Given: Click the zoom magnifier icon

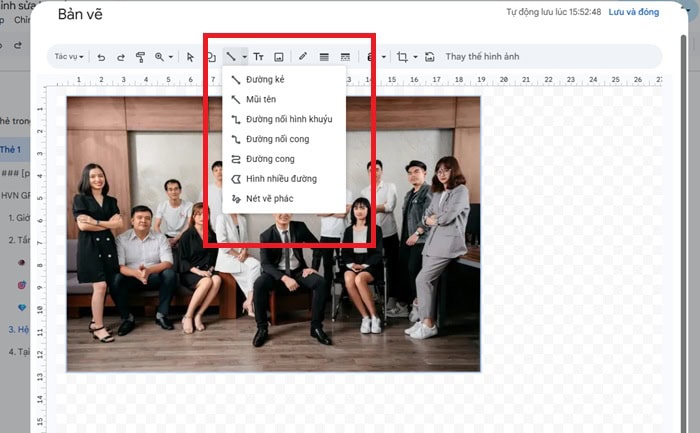Looking at the screenshot, I should point(159,57).
